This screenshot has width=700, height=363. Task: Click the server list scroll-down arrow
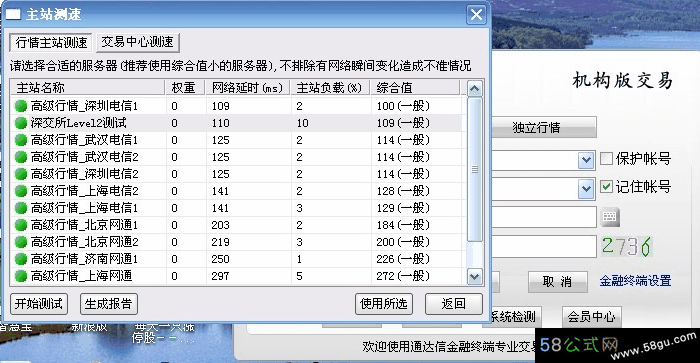click(474, 277)
